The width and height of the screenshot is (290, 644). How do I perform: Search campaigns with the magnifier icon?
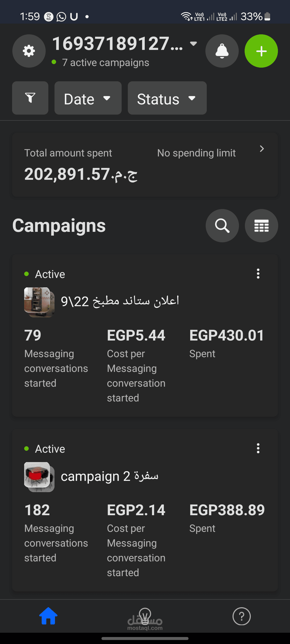(x=222, y=225)
